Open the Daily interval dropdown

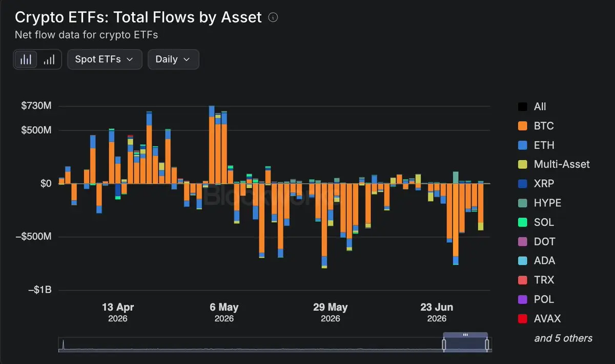click(x=173, y=59)
